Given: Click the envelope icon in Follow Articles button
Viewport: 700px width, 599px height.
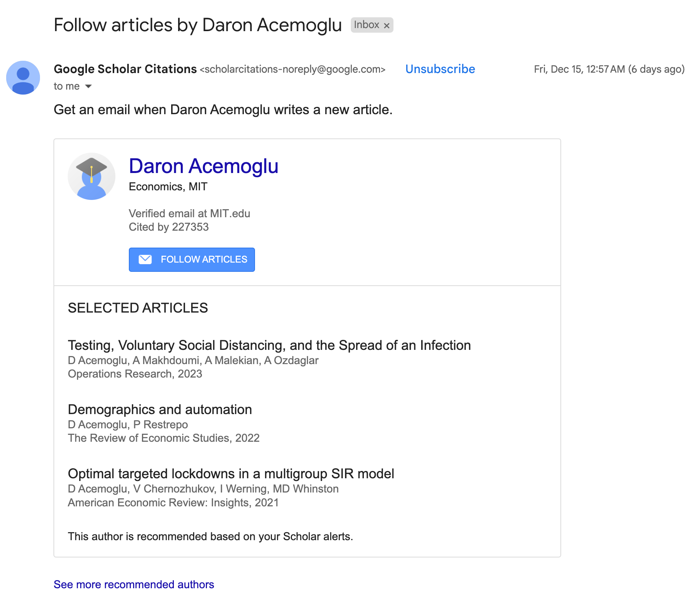Looking at the screenshot, I should 145,260.
